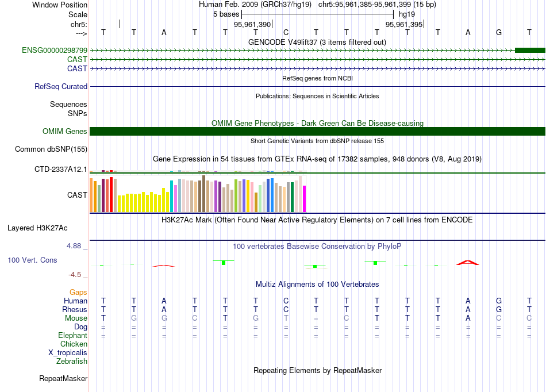This screenshot has width=546, height=392.
Task: Open OMIM Gene Phenotypes track title
Action: click(x=317, y=123)
